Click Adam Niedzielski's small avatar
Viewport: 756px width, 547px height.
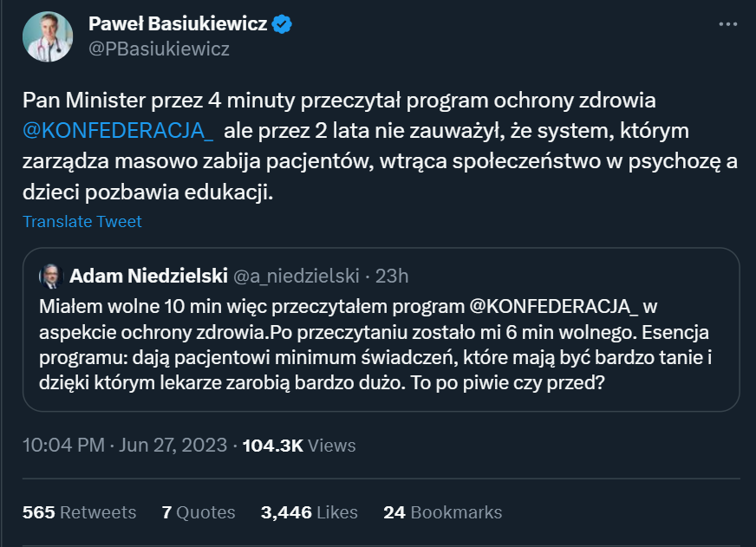point(50,276)
